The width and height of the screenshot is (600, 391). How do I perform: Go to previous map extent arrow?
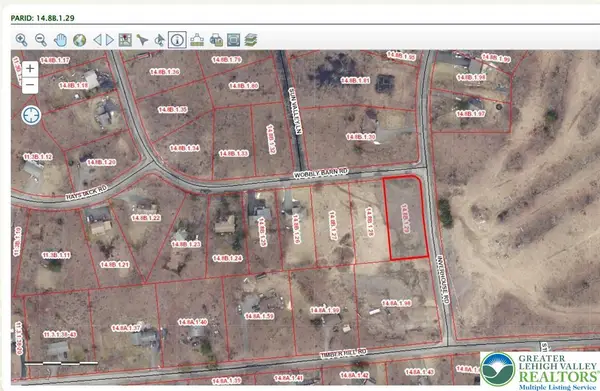[98, 40]
